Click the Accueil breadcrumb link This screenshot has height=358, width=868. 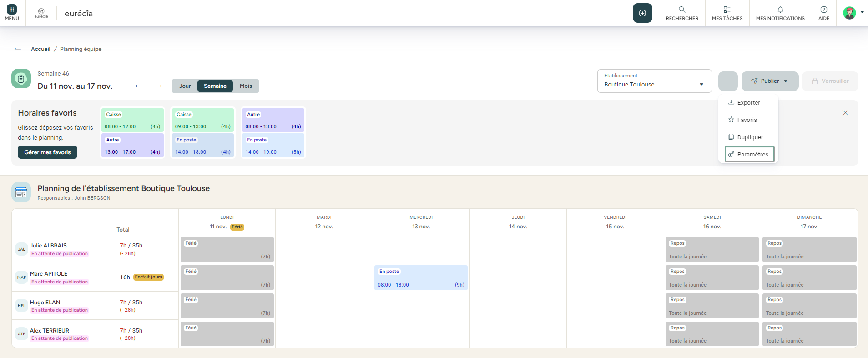(40, 49)
